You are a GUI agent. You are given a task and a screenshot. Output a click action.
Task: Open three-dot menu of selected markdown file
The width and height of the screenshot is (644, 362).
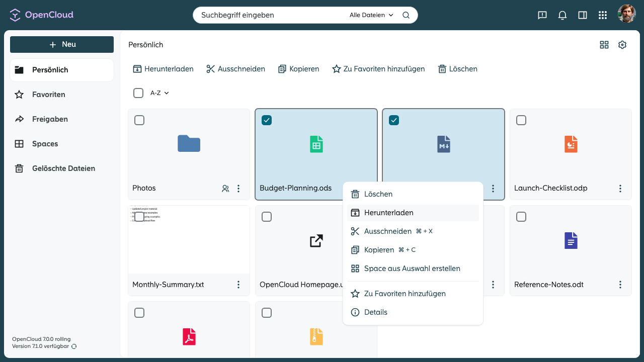tap(493, 189)
